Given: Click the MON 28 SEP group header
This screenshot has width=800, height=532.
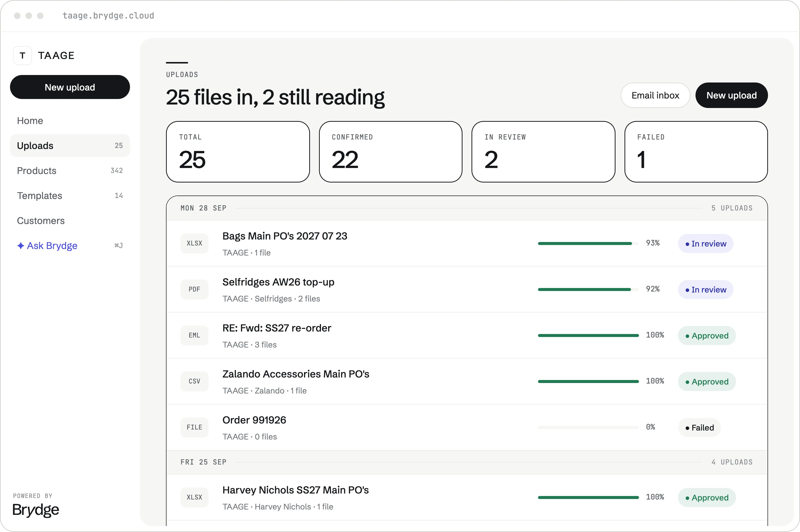Looking at the screenshot, I should (x=467, y=208).
